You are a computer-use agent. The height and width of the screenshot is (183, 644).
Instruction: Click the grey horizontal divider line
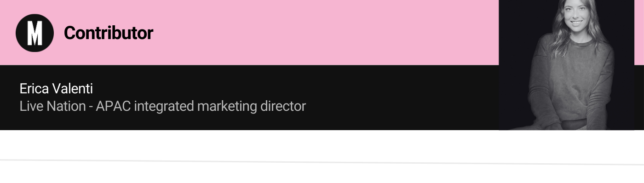pos(322,162)
